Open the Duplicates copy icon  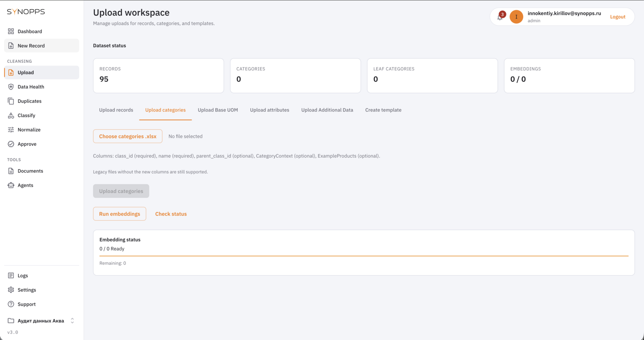point(11,101)
